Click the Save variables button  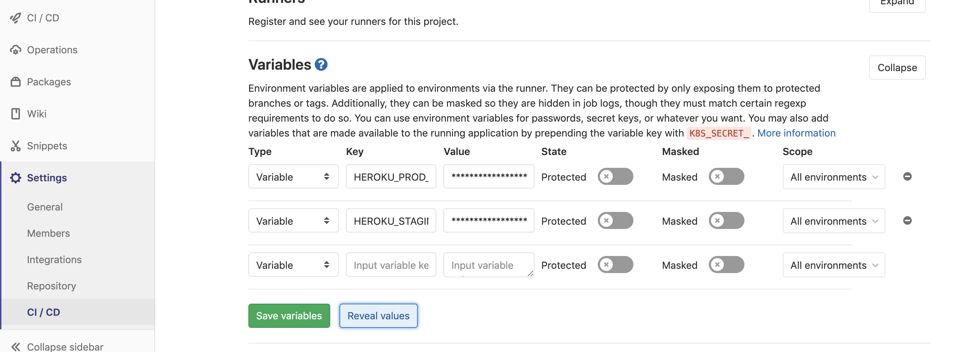coord(289,315)
